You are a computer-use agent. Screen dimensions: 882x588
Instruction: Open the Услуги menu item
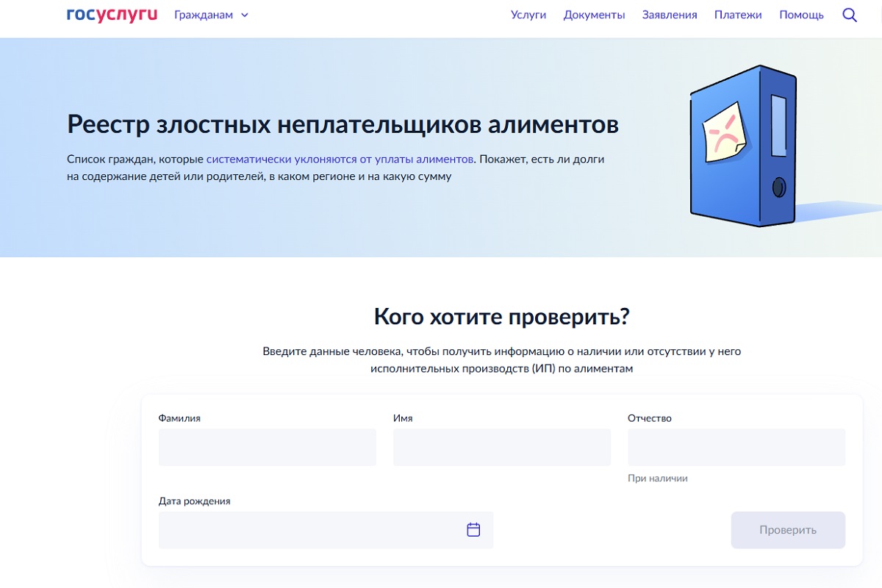(x=528, y=14)
